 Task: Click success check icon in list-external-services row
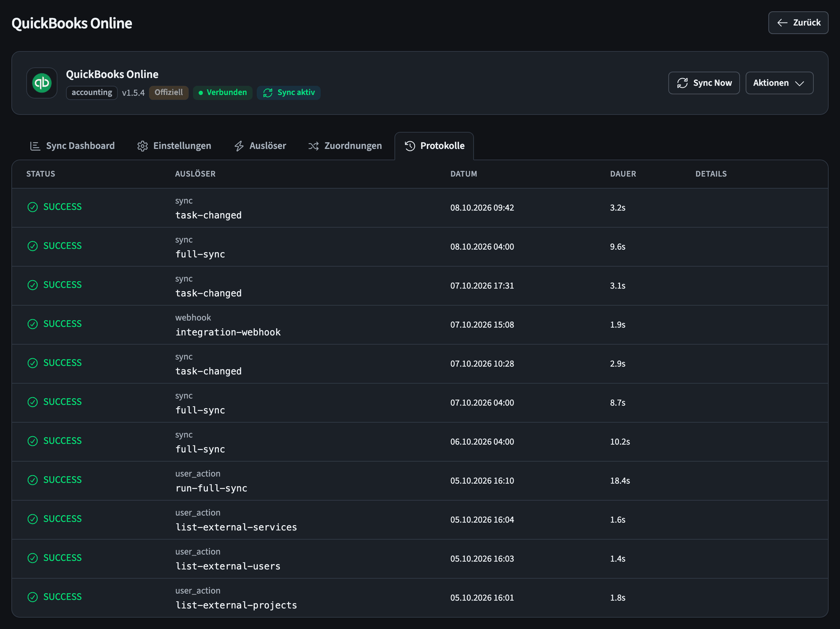point(33,519)
